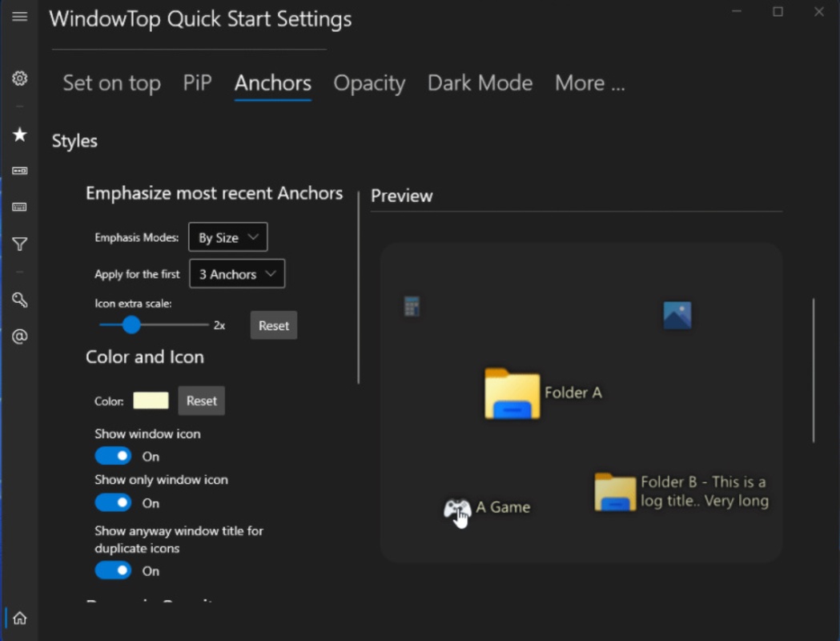This screenshot has height=641, width=840.
Task: Click the calculator anchor icon in preview
Action: point(412,307)
